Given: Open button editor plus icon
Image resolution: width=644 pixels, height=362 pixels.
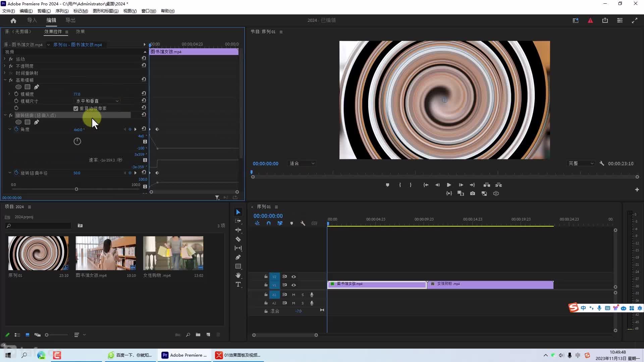Looking at the screenshot, I should (637, 190).
